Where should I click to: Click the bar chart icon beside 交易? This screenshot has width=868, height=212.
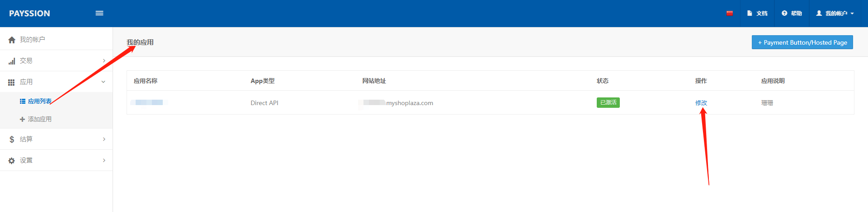point(12,61)
